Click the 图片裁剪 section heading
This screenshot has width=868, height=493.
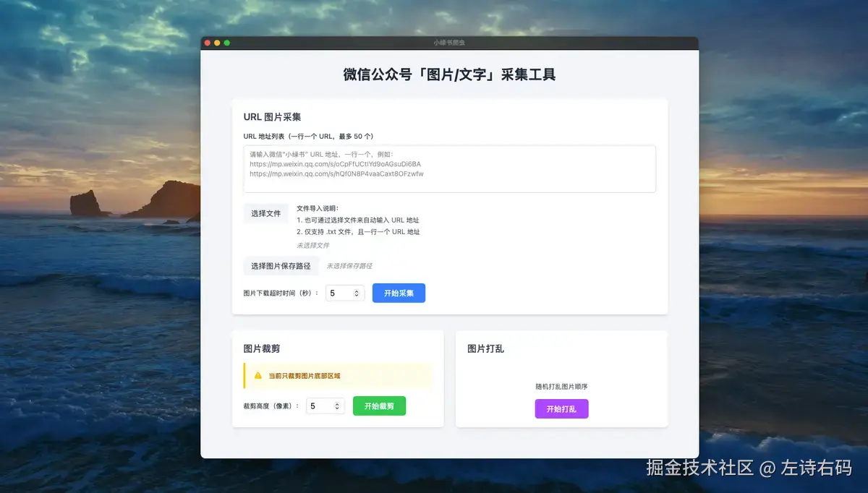point(262,348)
